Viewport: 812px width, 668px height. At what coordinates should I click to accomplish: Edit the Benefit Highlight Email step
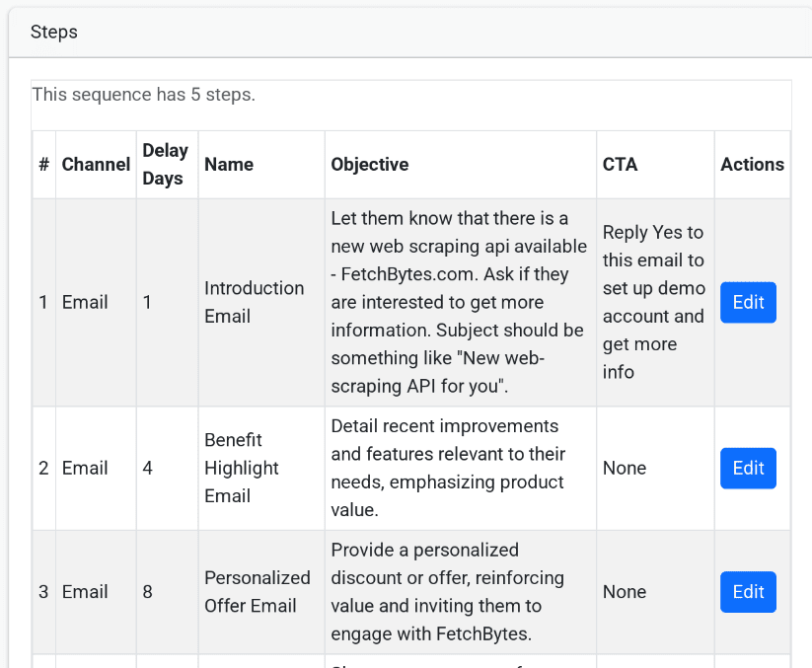point(748,468)
